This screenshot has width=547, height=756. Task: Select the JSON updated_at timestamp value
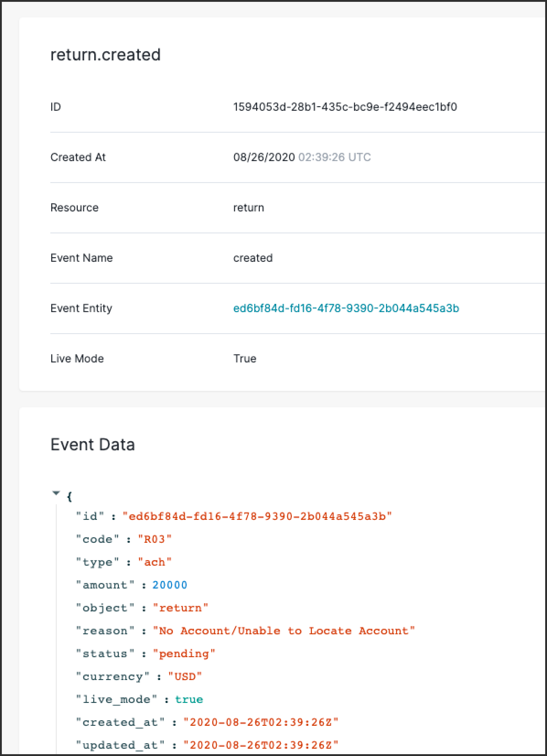261,745
